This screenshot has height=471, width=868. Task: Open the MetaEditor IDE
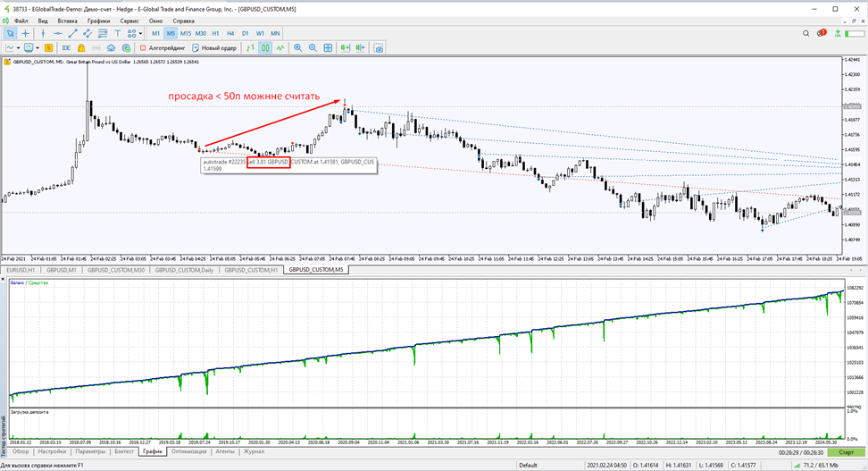[66, 48]
